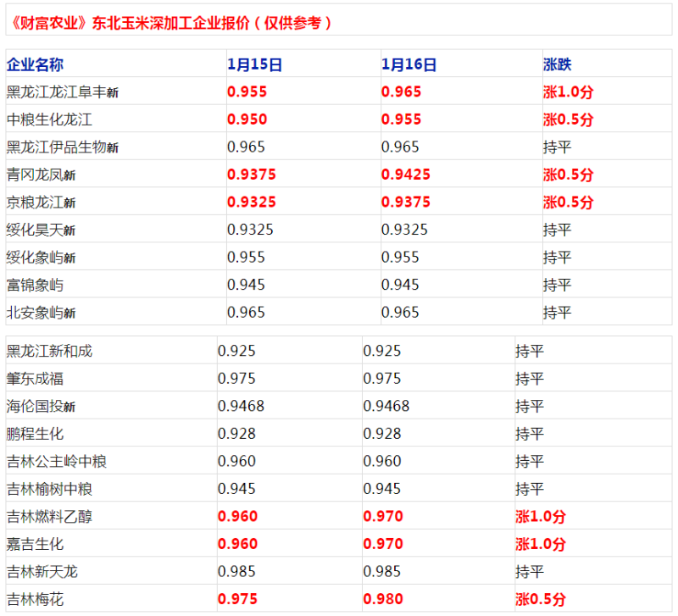The image size is (678, 616).
Task: Click 涨1.0分 in the 黑龙江龙江阜丰 row
Action: point(568,92)
